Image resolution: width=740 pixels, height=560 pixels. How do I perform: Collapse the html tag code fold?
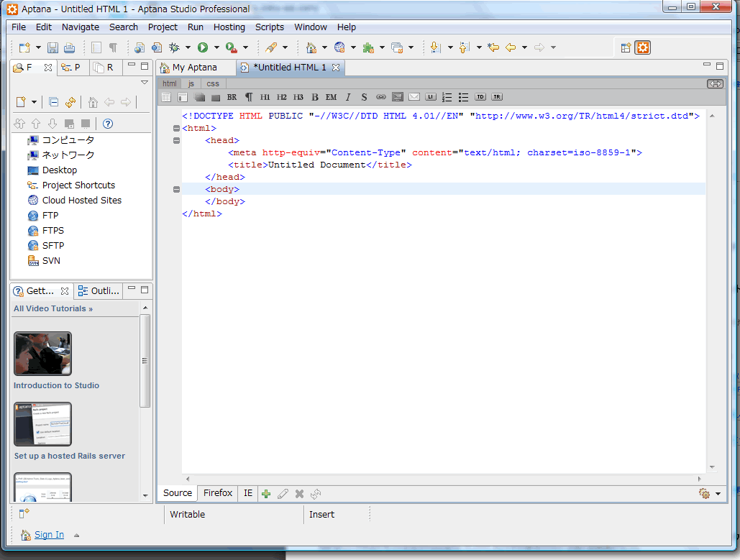[x=176, y=129]
